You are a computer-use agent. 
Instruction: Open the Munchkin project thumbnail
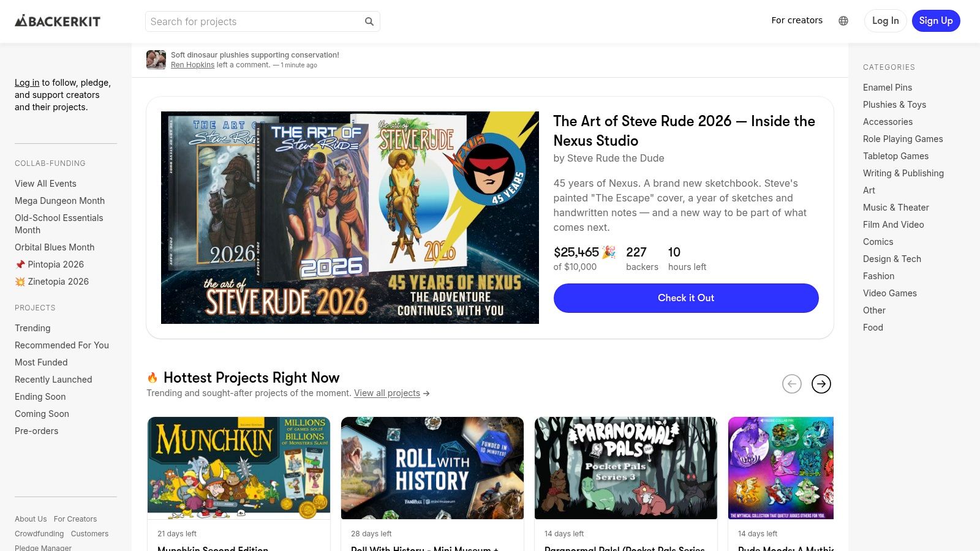point(239,468)
